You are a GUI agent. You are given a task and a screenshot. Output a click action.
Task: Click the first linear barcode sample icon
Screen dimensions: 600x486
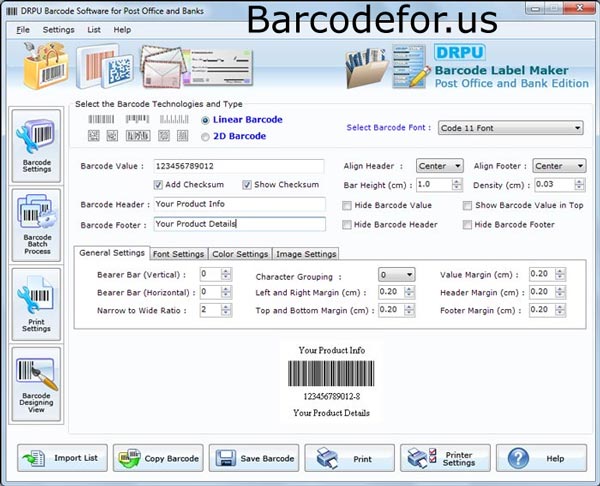pos(101,119)
